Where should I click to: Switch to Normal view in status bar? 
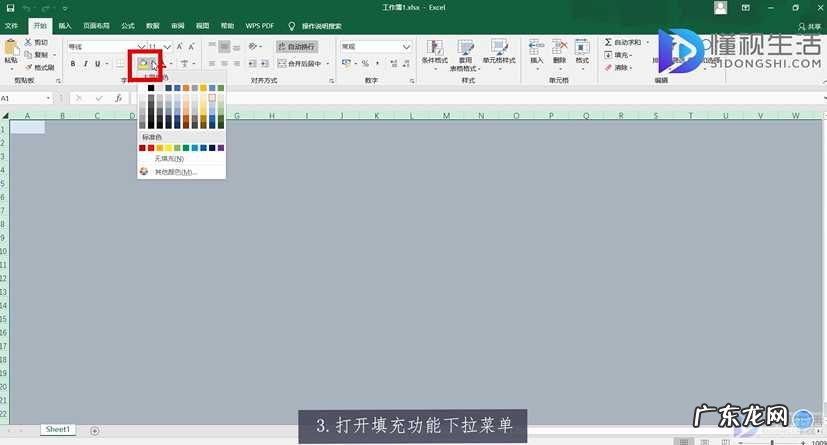click(x=684, y=442)
